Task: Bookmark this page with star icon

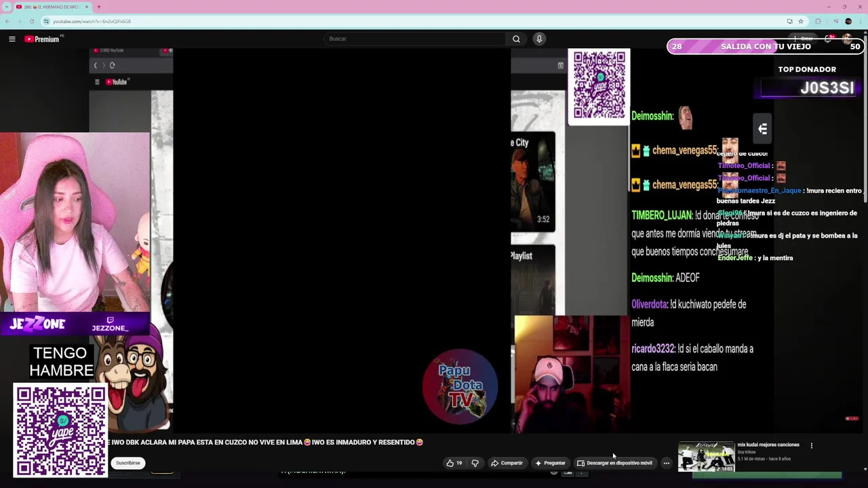Action: (x=801, y=21)
